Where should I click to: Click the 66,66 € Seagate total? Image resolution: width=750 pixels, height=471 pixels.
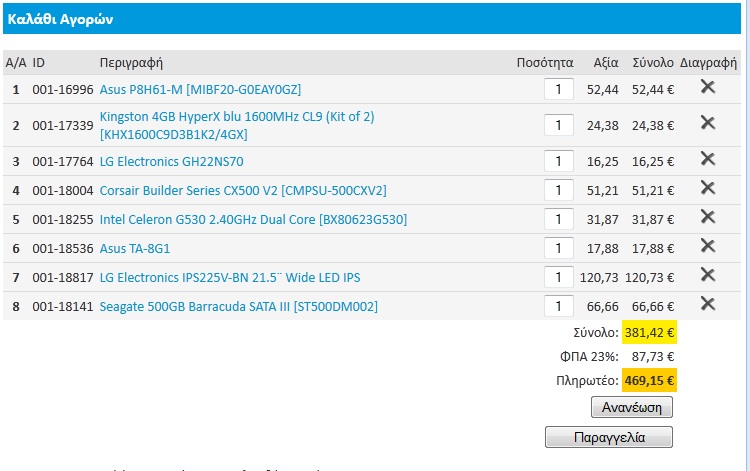[653, 307]
